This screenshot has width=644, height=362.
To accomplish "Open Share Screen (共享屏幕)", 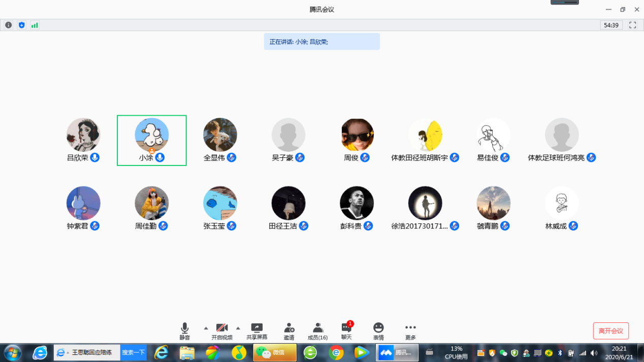I will click(256, 331).
